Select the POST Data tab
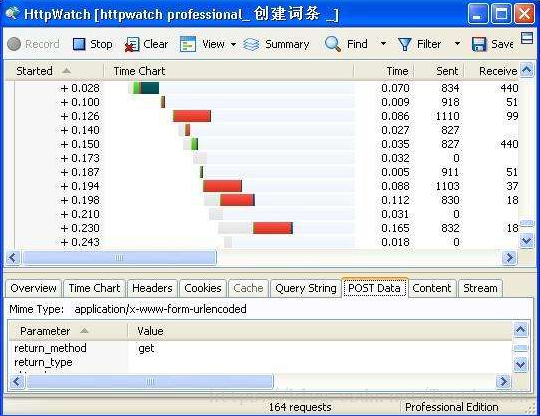540x416 pixels. click(x=375, y=288)
